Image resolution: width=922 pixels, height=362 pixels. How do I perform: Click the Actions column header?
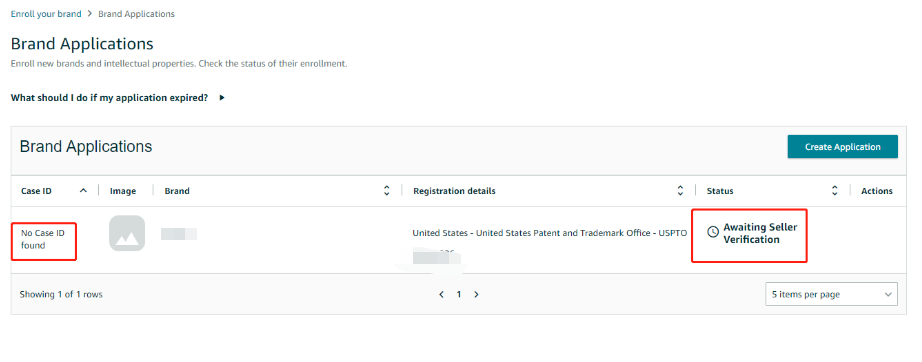click(877, 191)
